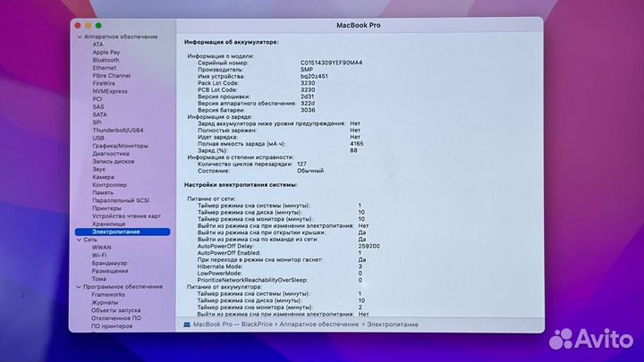Image resolution: width=644 pixels, height=362 pixels.
Task: Select SAS in the sidebar
Action: 98,106
